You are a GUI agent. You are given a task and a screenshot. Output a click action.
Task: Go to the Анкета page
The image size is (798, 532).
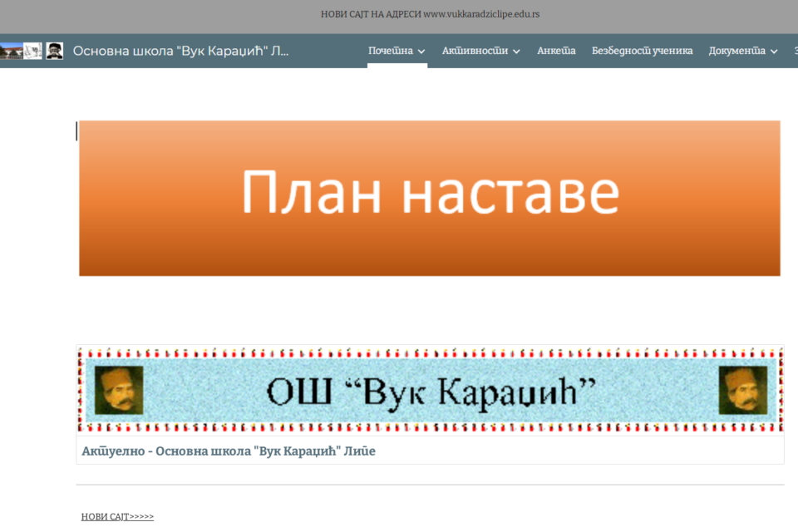[x=556, y=51]
